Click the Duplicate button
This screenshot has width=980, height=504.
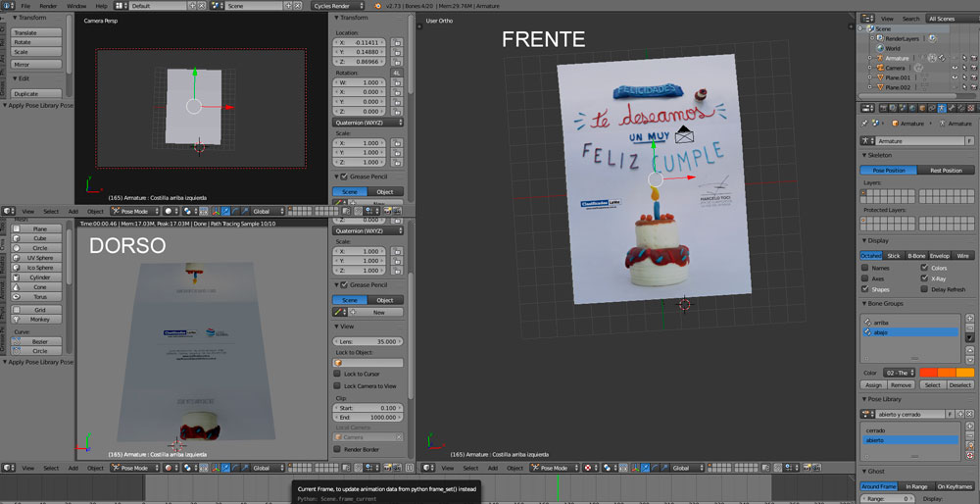click(x=36, y=94)
